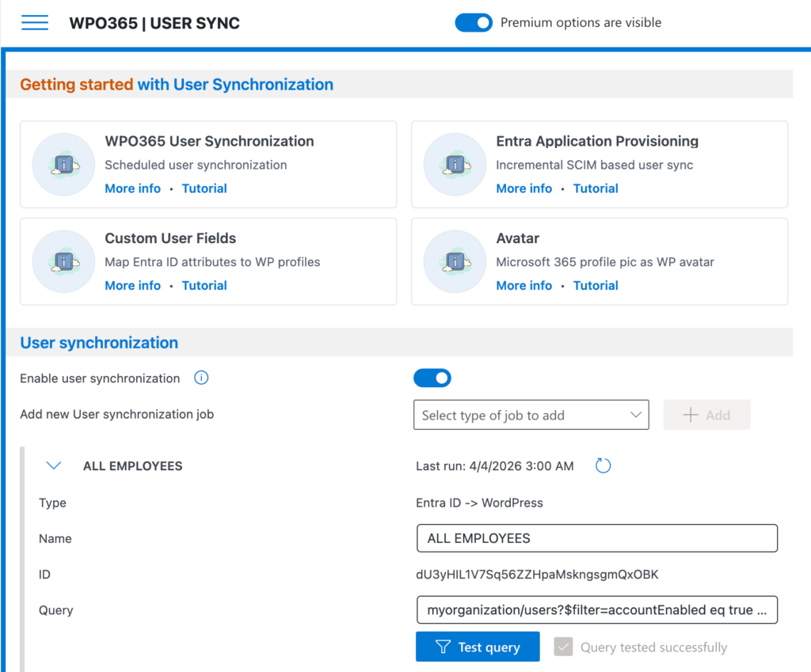Open the Select type of job dropdown
The height and width of the screenshot is (672, 811).
(531, 414)
